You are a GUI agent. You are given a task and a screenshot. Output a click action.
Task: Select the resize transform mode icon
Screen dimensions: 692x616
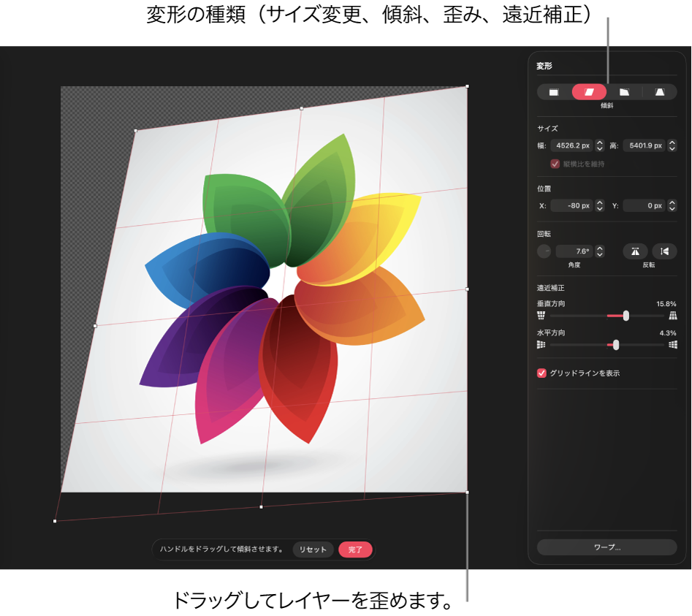(x=554, y=92)
